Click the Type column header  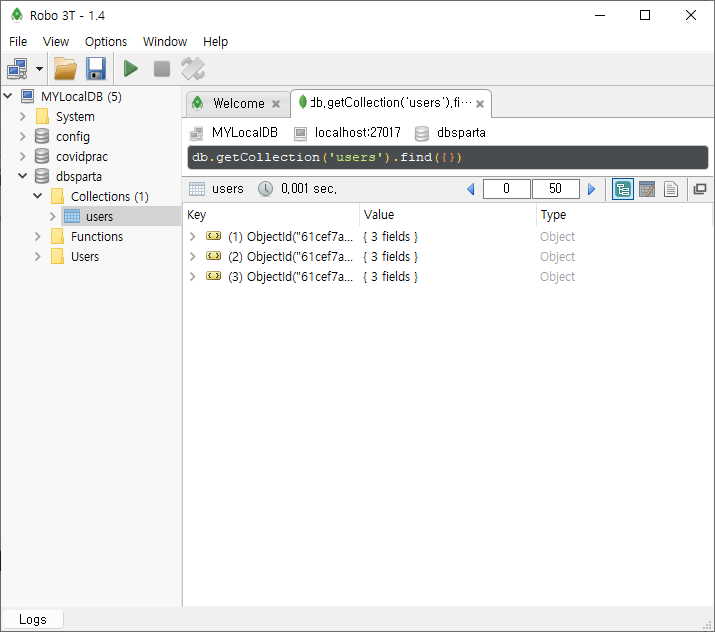point(624,215)
